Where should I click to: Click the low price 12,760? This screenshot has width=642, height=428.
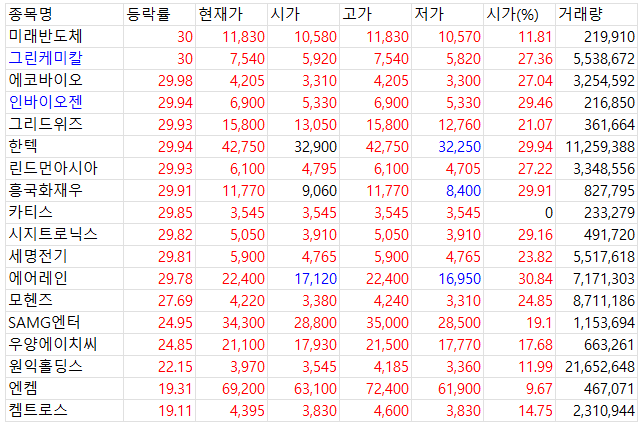459,125
